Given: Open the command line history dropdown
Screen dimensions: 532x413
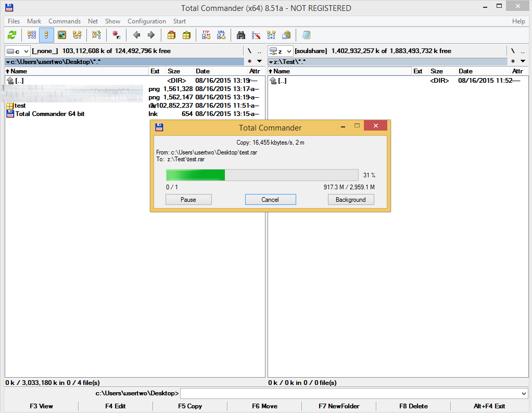Looking at the screenshot, I should pyautogui.click(x=524, y=394).
